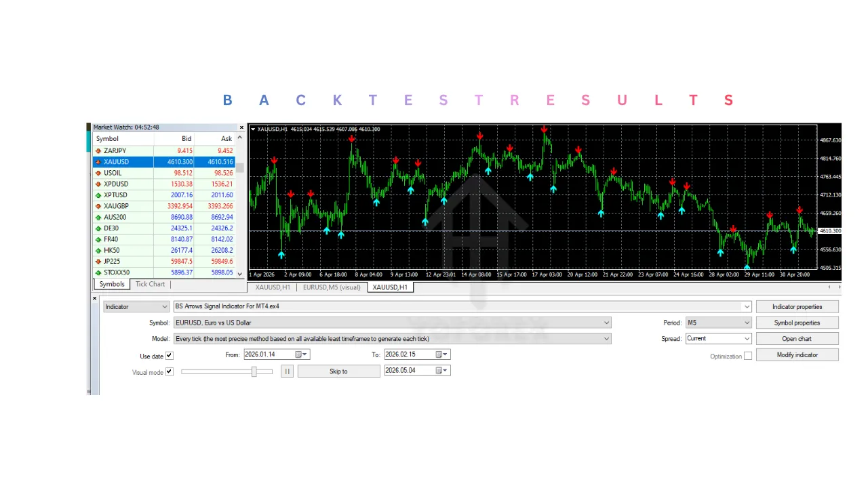Close the Strategy Tester panel
Image resolution: width=868 pixels, height=488 pixels.
pos(94,298)
